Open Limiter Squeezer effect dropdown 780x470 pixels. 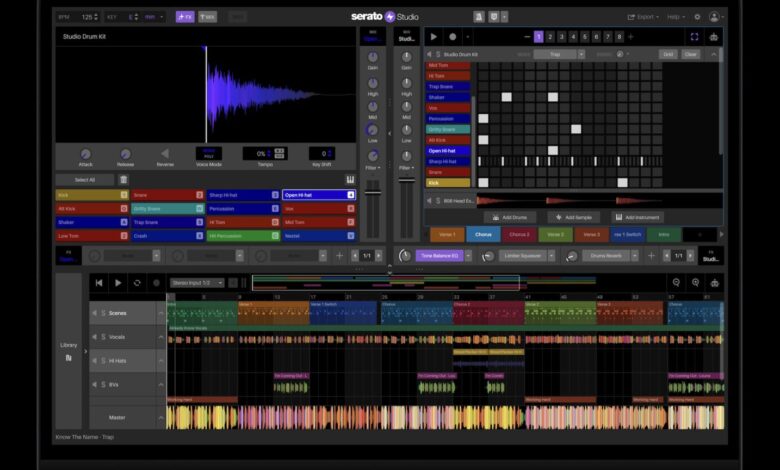pos(551,256)
